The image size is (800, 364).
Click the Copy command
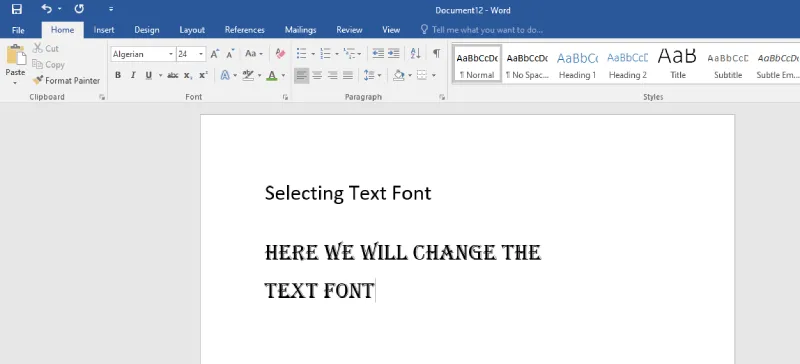pos(48,65)
